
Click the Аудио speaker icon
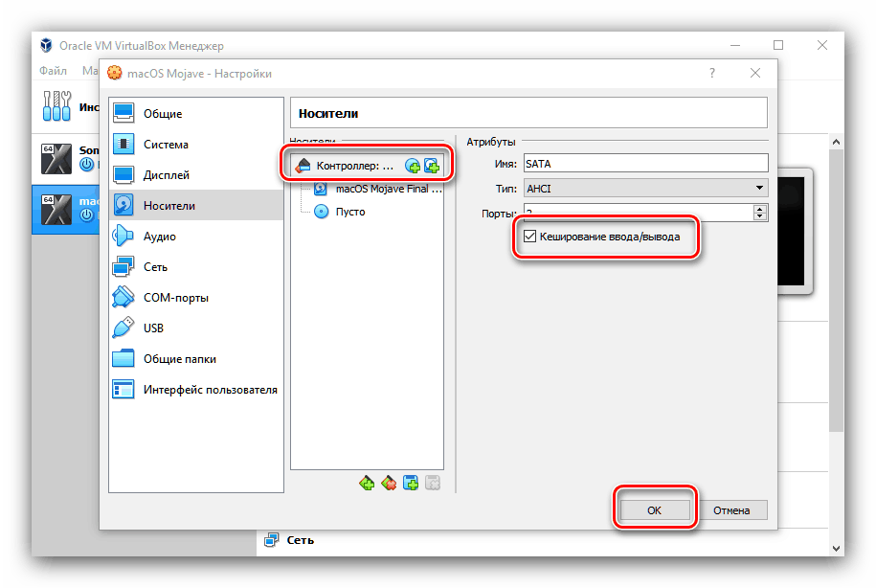click(x=124, y=236)
